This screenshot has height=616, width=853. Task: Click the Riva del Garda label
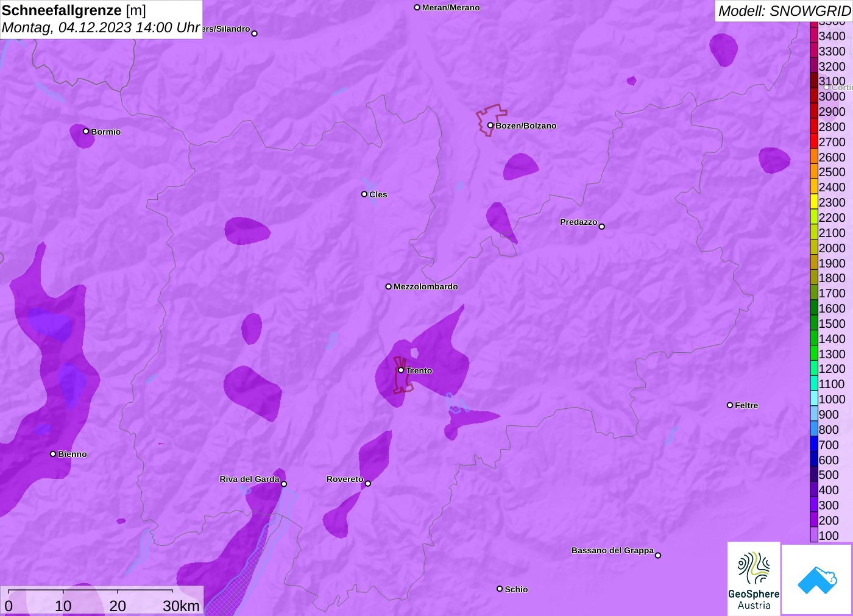249,479
